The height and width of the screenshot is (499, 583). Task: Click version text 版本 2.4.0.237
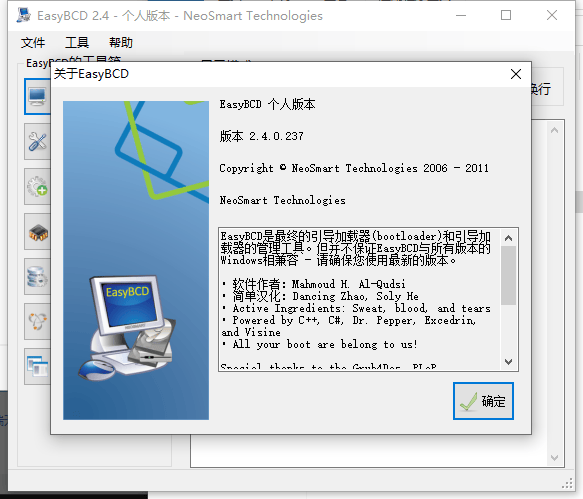click(x=261, y=136)
